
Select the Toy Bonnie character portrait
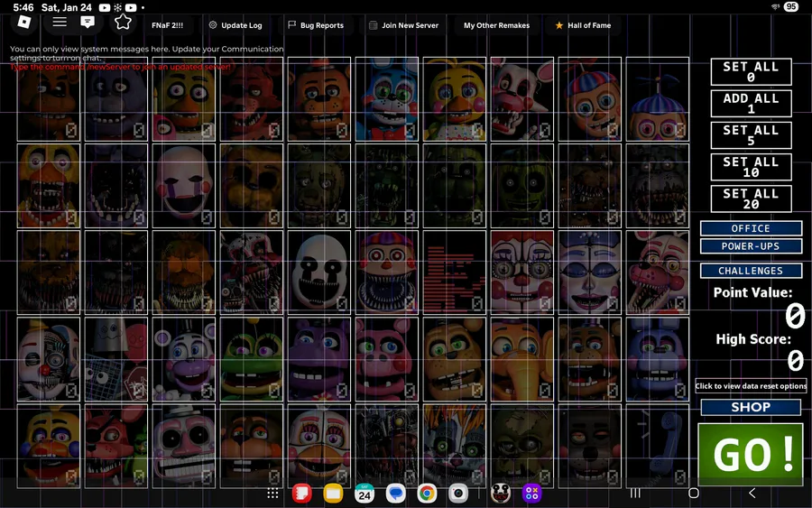tap(387, 99)
